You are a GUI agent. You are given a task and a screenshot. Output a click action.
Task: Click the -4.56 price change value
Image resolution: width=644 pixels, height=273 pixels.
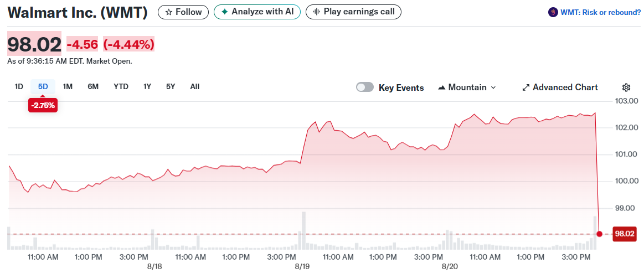point(83,44)
